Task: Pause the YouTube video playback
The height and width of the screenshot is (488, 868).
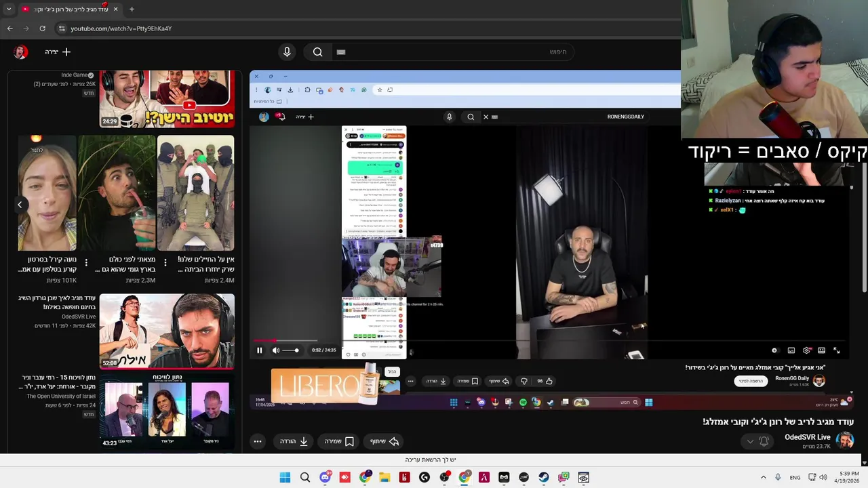Action: 259,350
